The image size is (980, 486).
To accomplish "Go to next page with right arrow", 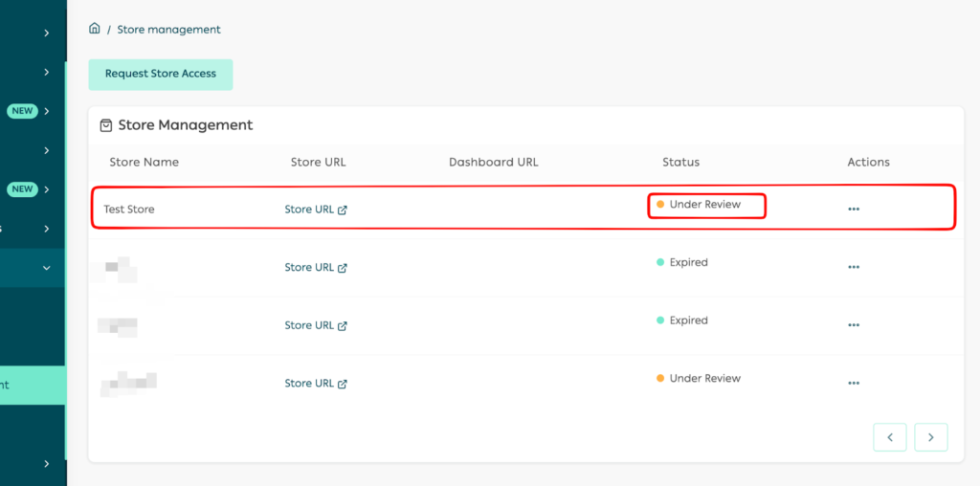I will (x=931, y=437).
